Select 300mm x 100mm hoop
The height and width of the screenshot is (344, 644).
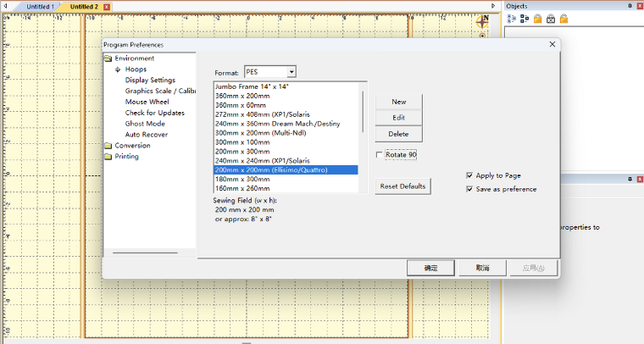coord(286,142)
